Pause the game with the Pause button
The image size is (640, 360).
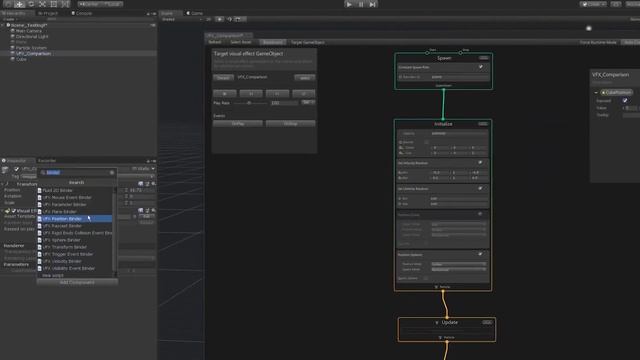pos(361,4)
